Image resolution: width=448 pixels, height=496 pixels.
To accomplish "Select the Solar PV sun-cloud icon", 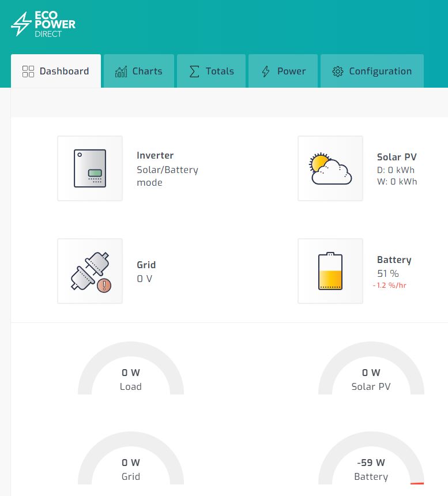I will [x=330, y=168].
